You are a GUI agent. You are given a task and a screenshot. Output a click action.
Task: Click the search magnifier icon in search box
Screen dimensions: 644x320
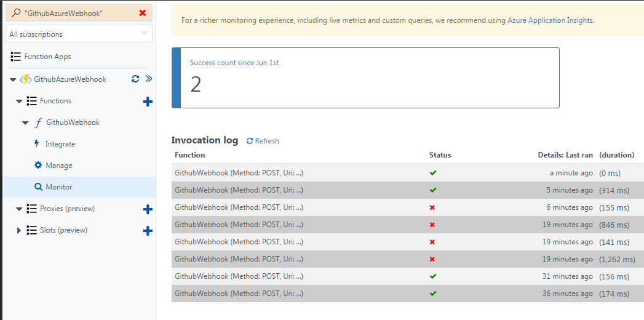coord(15,13)
